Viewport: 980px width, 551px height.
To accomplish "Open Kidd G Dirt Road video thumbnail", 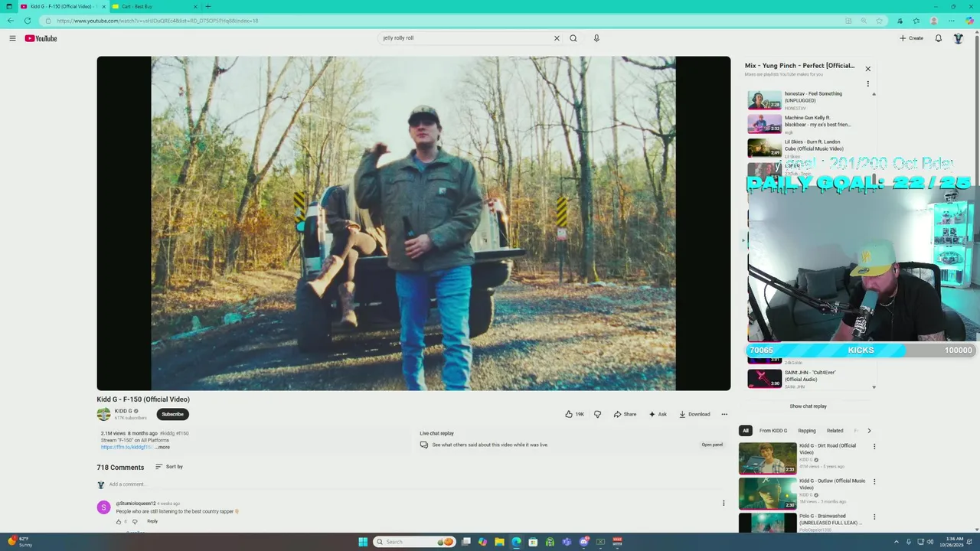I will (767, 458).
